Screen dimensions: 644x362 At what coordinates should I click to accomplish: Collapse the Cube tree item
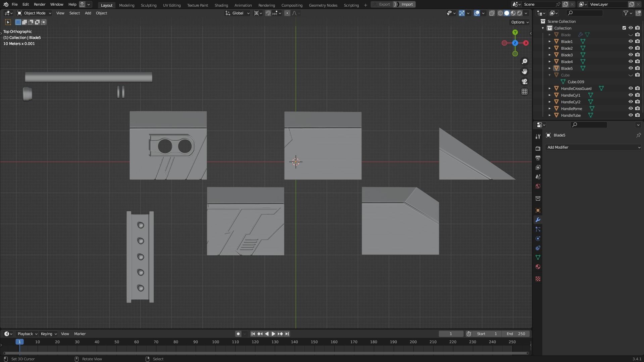coord(550,75)
